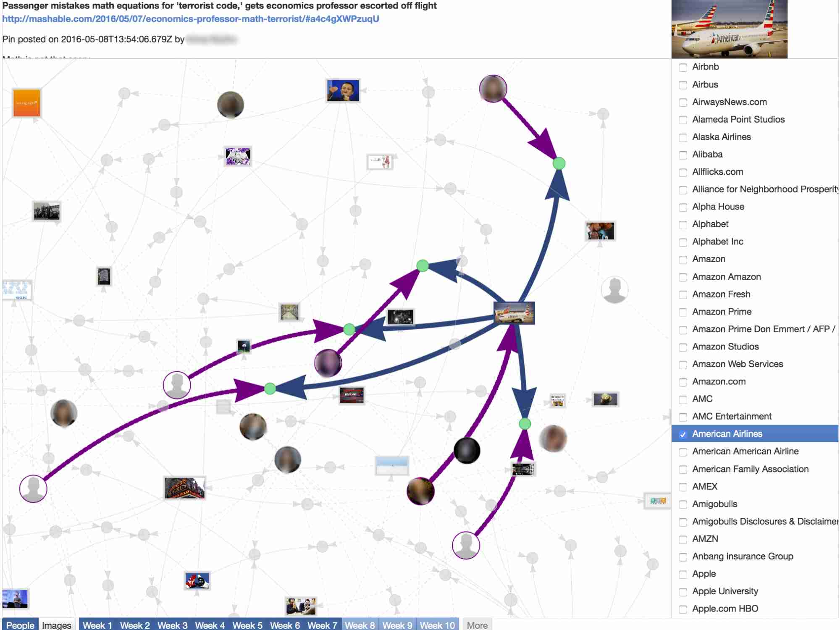Click the silhouette avatar at bottom center right
Screen dimensions: 840x630
click(x=466, y=545)
